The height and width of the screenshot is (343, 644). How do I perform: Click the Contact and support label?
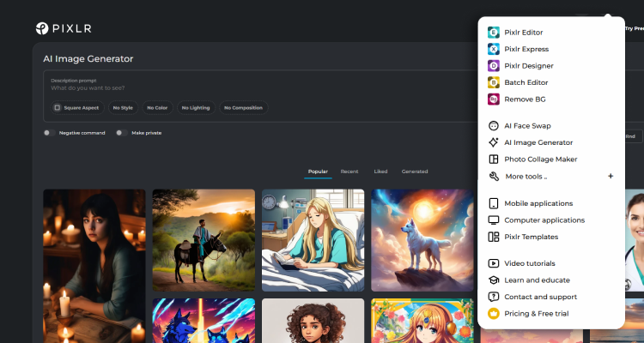(x=540, y=297)
